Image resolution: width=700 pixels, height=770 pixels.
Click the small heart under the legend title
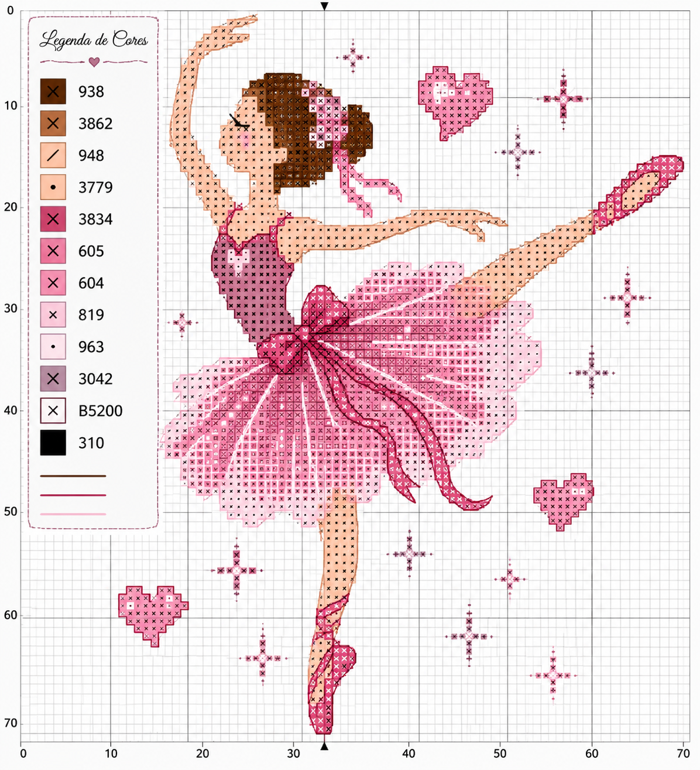click(x=94, y=61)
